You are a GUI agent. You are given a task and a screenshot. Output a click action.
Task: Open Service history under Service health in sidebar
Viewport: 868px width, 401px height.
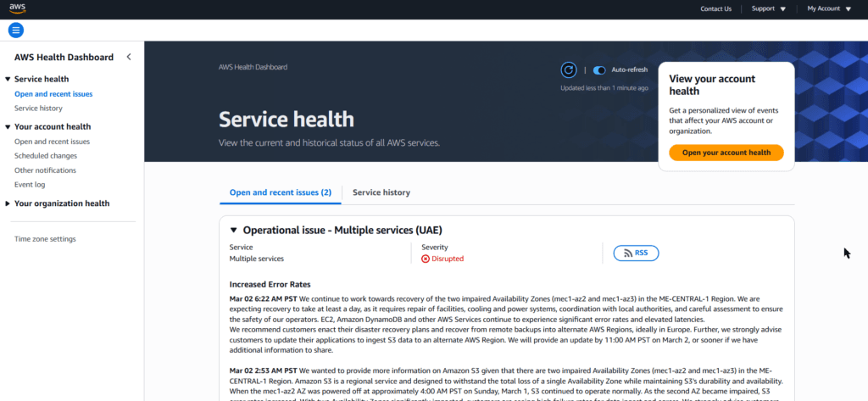click(38, 108)
